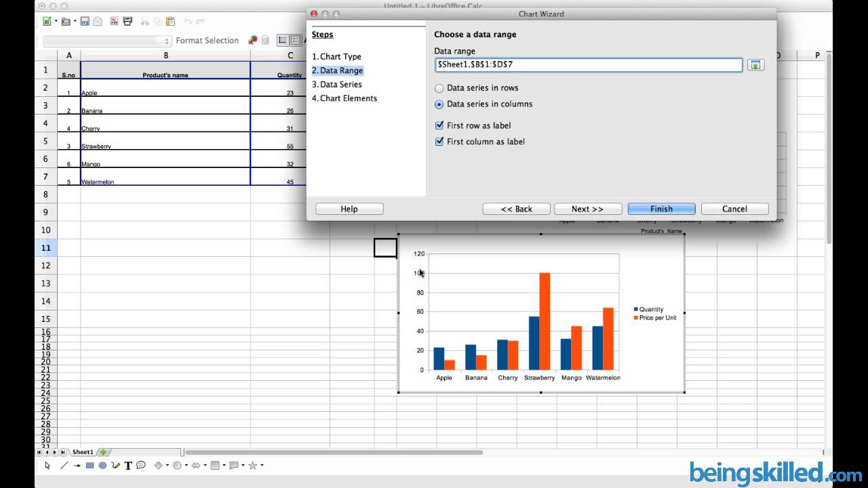Image resolution: width=868 pixels, height=488 pixels.
Task: Pick the Select arrow tool in drawing toolbar
Action: 47,465
